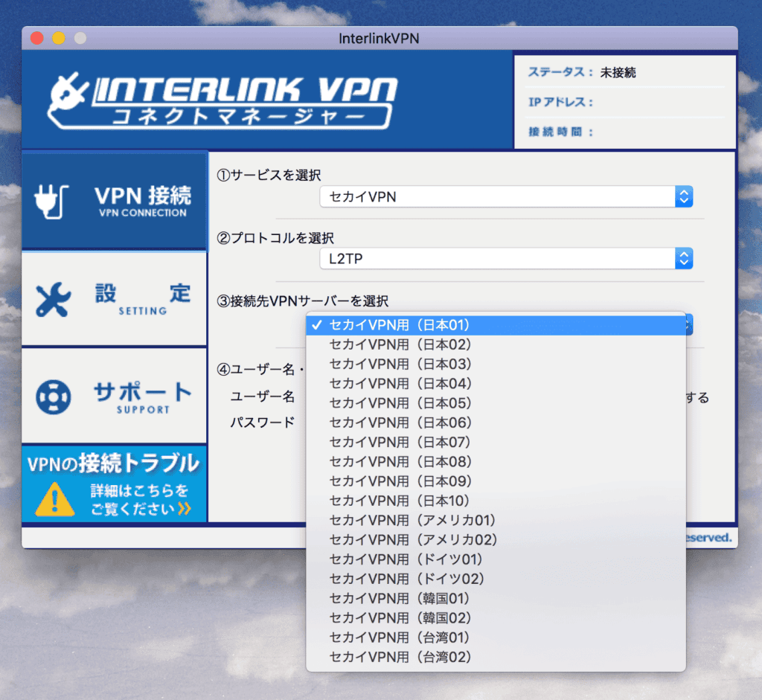This screenshot has width=762, height=700.
Task: Pick セカイVPN用（ドイツ01）server
Action: point(496,559)
